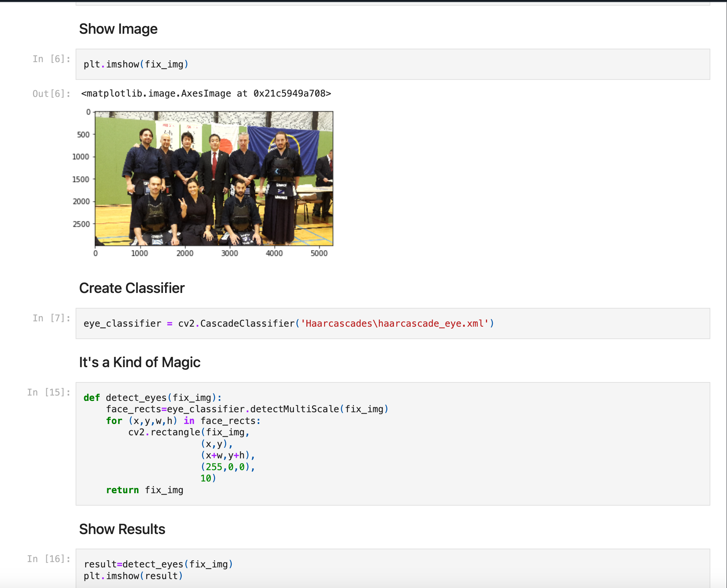Viewport: 727px width, 588px height.
Task: Select the Show Results heading
Action: 122,529
